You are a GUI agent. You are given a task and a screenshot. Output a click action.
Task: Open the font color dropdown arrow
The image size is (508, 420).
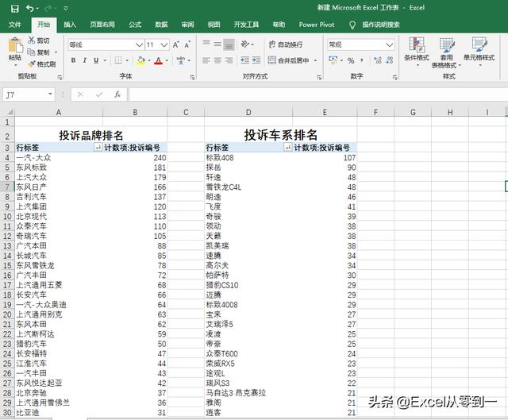coord(167,60)
